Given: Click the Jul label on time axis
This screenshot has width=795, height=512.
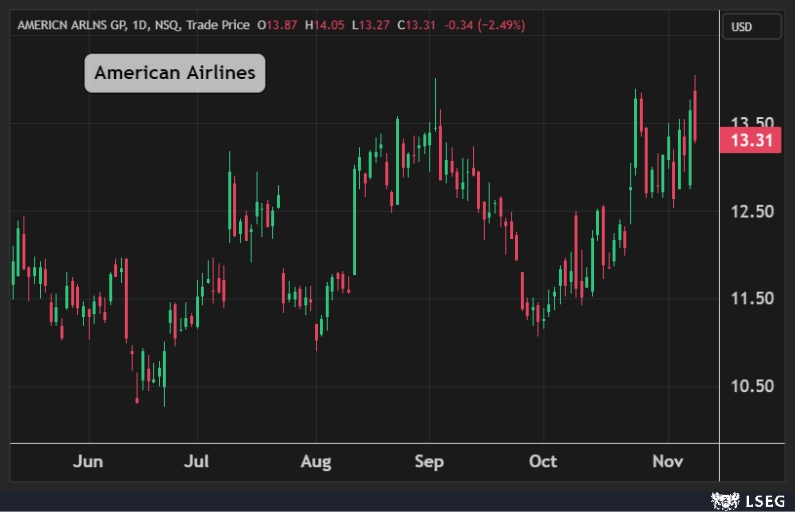Looking at the screenshot, I should tap(198, 461).
